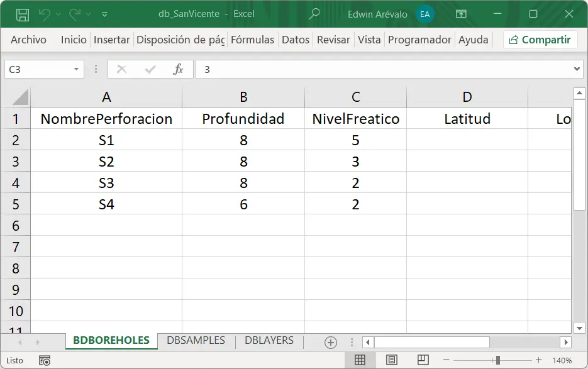Click the macro recording status bar icon
Image resolution: width=588 pixels, height=369 pixels.
[45, 360]
